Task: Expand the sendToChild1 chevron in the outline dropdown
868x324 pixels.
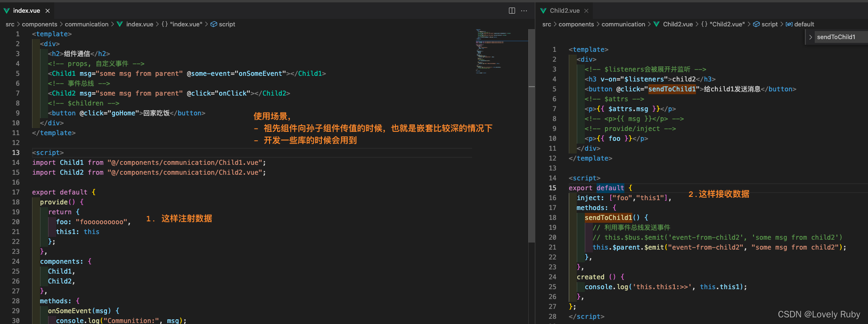Action: [811, 37]
